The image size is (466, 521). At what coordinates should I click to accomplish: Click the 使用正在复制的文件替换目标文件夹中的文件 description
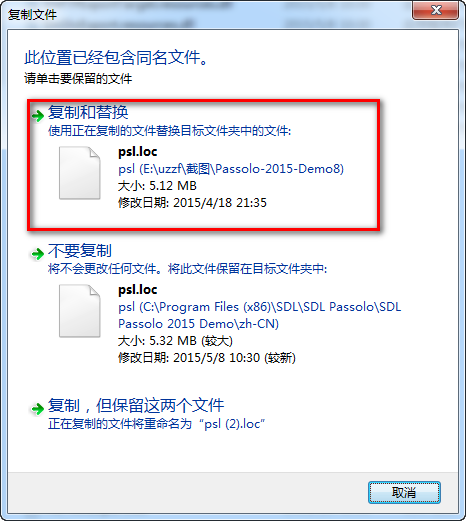pos(169,131)
